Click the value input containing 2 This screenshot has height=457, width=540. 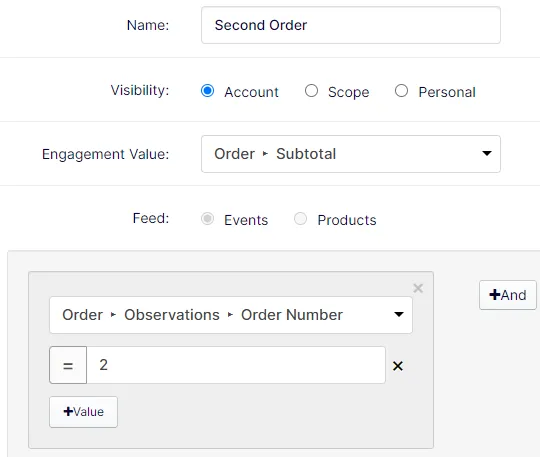[236, 365]
